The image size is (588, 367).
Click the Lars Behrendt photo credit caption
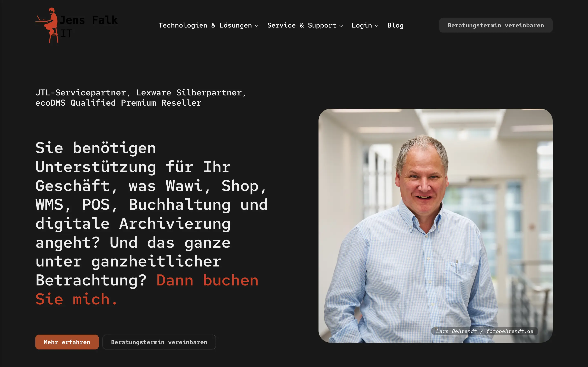[x=484, y=331]
